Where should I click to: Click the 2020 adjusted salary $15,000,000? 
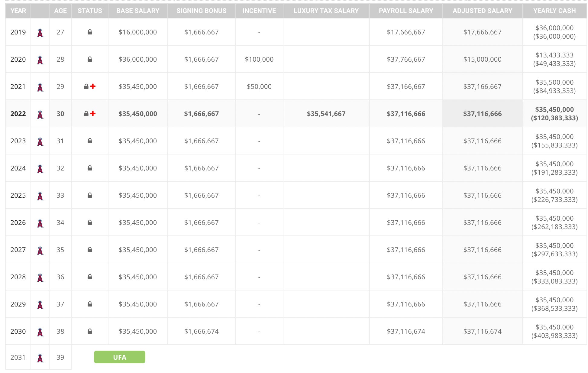482,60
